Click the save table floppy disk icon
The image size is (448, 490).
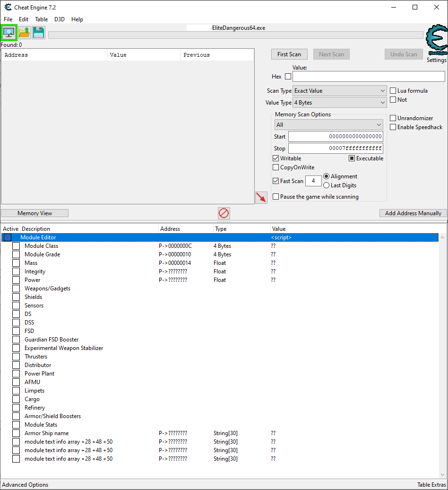click(39, 33)
